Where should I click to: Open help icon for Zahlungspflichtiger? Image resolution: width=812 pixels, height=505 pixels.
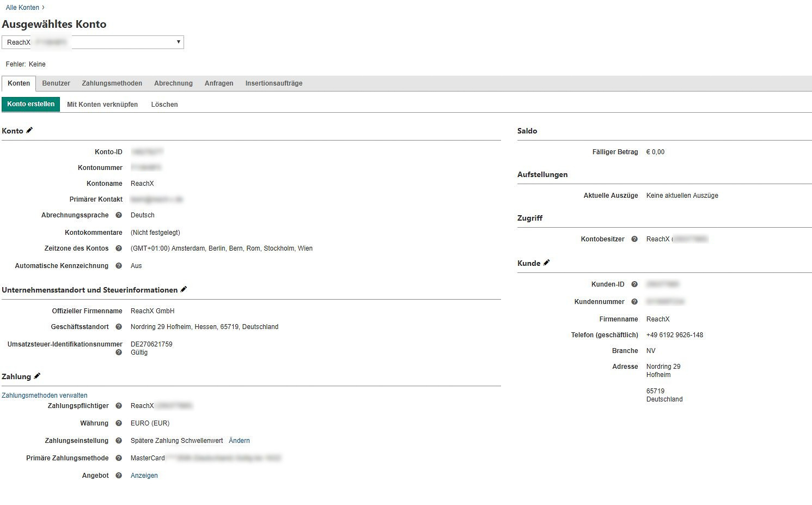[x=119, y=406]
